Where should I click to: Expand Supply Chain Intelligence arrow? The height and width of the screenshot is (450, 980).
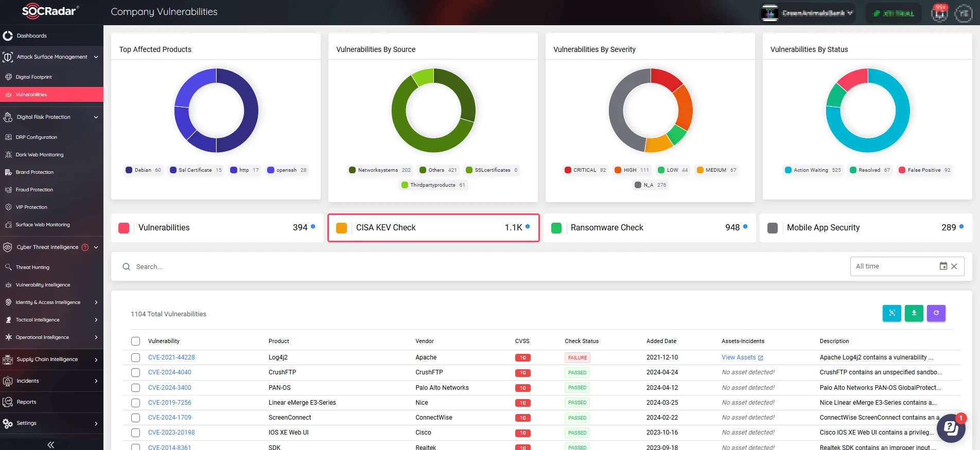pos(96,359)
